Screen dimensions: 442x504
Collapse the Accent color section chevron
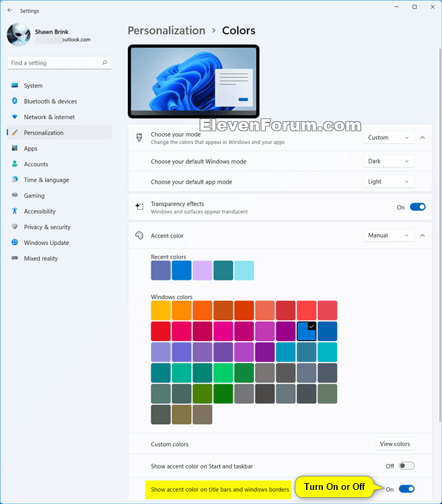click(422, 236)
